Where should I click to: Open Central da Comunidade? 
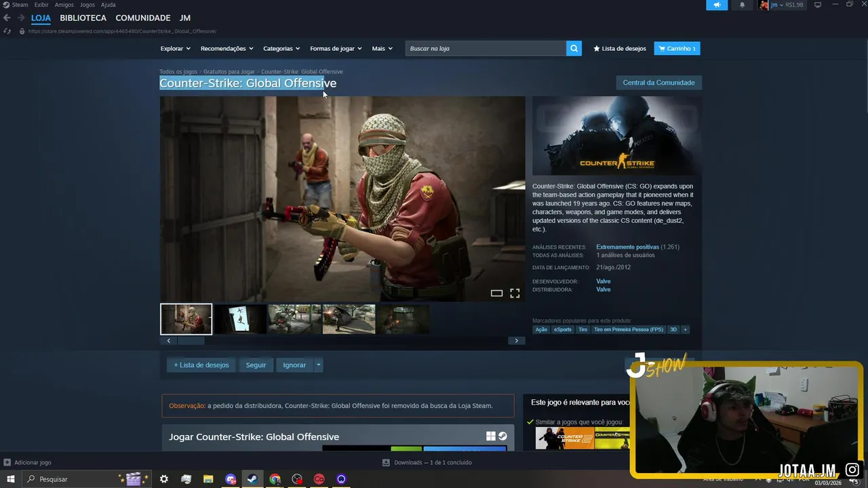tap(658, 83)
